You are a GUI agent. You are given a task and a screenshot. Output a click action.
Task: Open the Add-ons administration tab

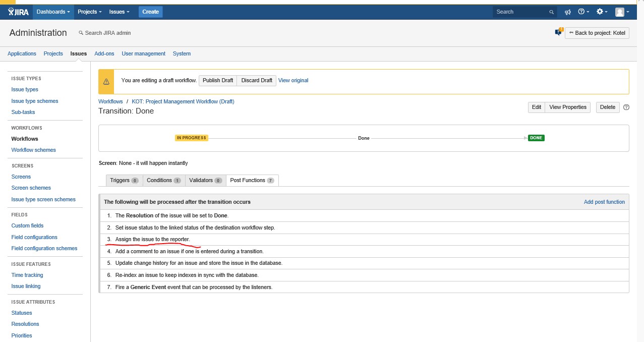tap(104, 53)
